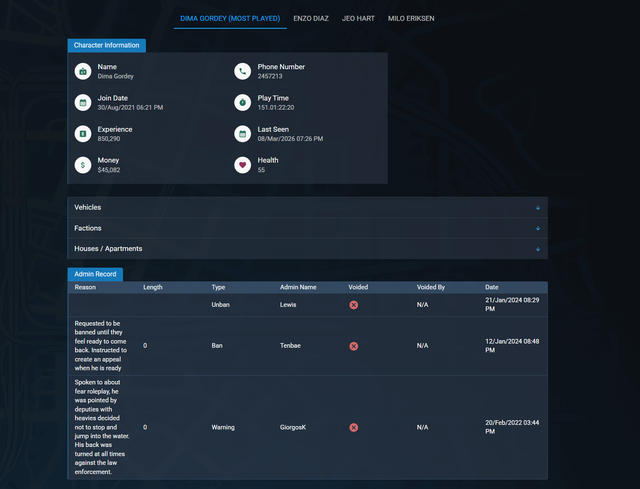The image size is (640, 489).
Task: Click the voided X icon in Unban row
Action: [x=354, y=305]
